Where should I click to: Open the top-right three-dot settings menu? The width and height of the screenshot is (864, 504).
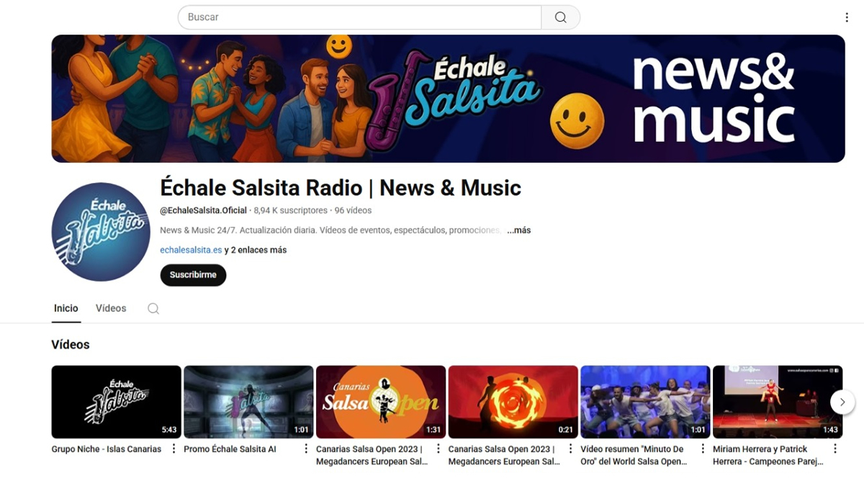pos(847,17)
